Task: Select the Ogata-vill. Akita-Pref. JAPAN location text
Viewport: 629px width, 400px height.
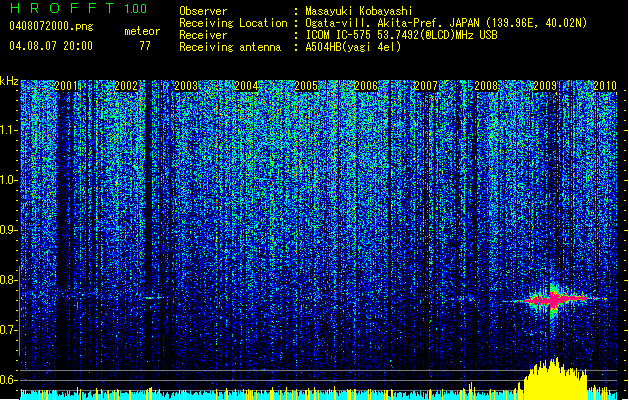Action: click(x=446, y=23)
